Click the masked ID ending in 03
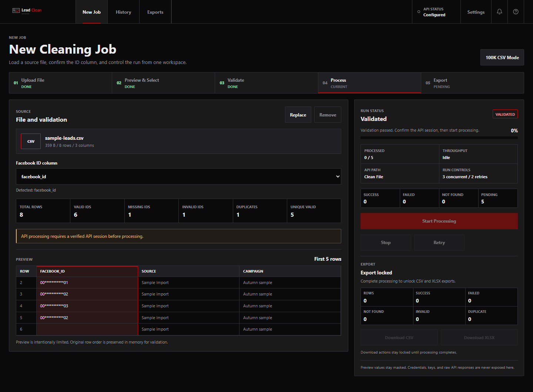The image size is (533, 392). point(54,306)
